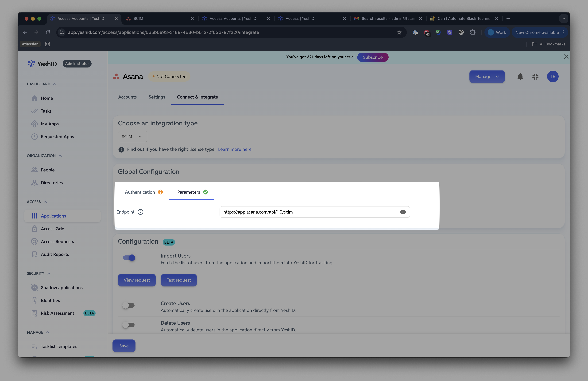
Task: Click the Test request button
Action: (x=179, y=280)
